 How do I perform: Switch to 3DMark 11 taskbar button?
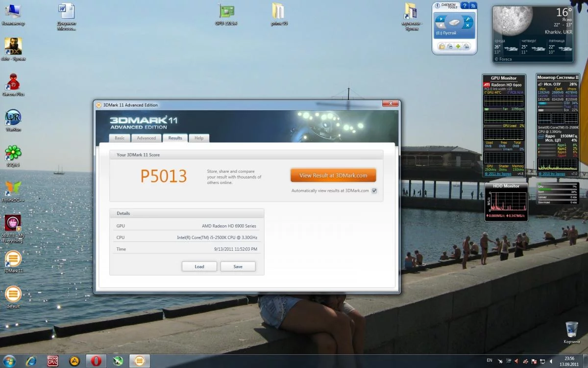[x=140, y=361]
